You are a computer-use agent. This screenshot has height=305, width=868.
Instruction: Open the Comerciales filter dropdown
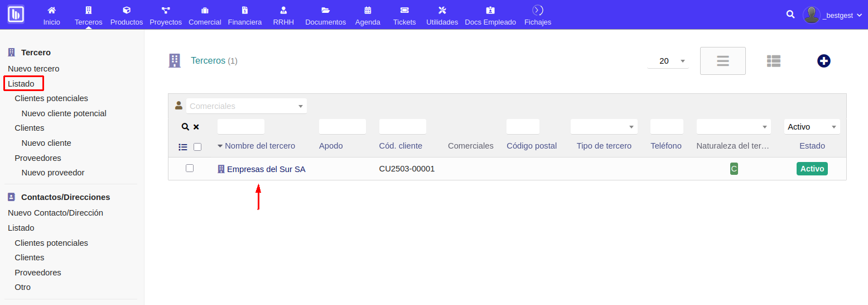247,106
